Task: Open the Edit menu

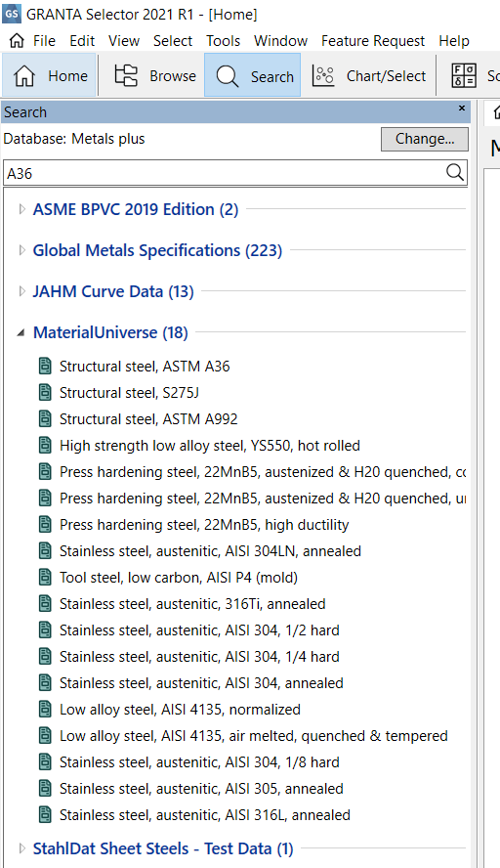Action: click(82, 41)
